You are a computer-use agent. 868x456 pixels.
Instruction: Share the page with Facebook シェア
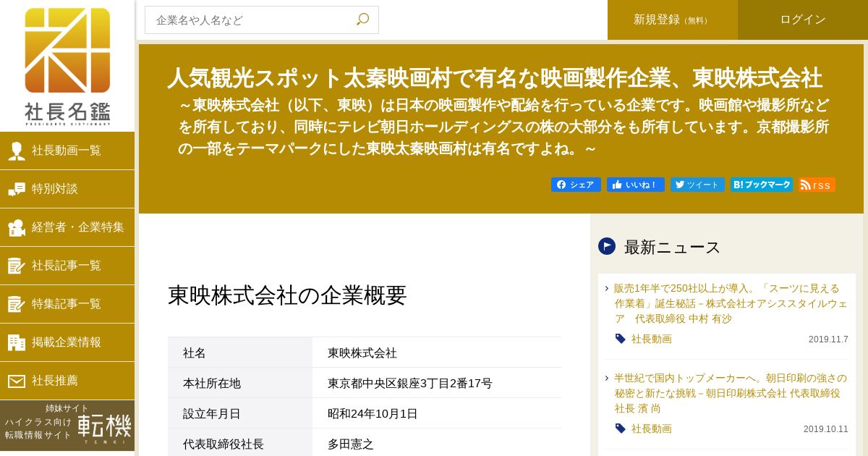[576, 185]
